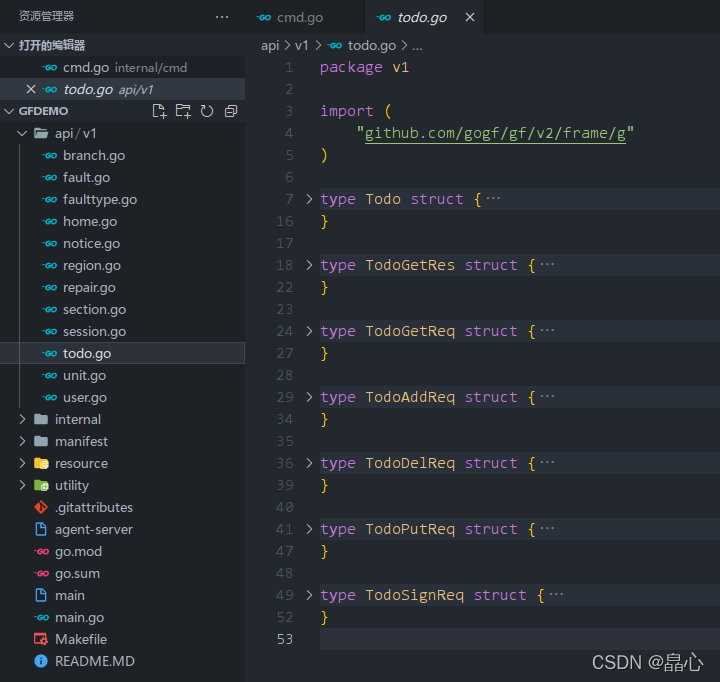Unfold the TodoAddReq struct at line 29

(309, 397)
